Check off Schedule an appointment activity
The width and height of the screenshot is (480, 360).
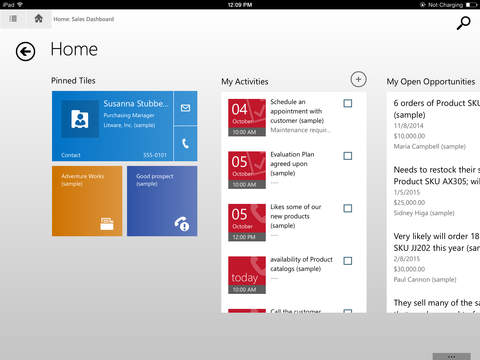pyautogui.click(x=348, y=103)
